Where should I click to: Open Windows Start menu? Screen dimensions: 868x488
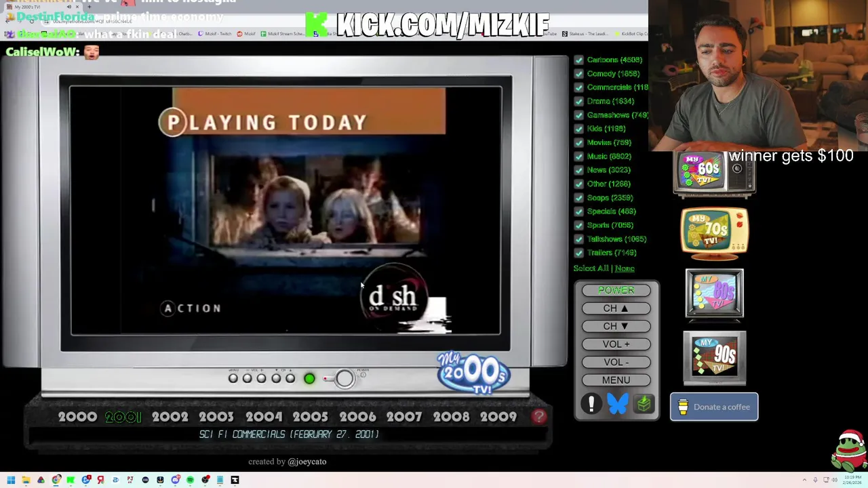click(x=11, y=480)
